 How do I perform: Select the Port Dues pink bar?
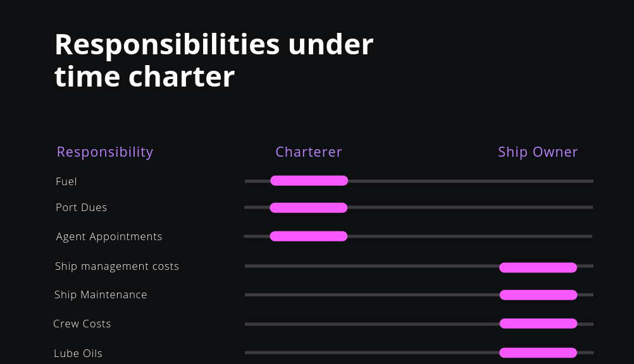click(309, 208)
